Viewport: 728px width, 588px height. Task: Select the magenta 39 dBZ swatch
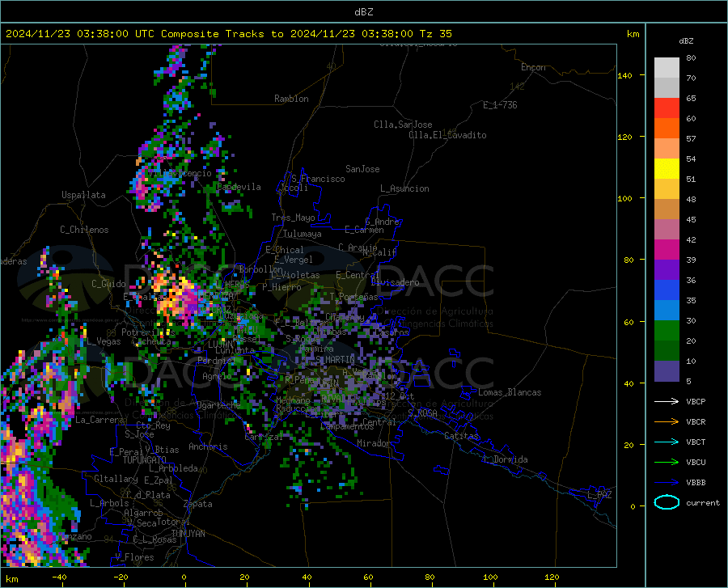(x=667, y=250)
